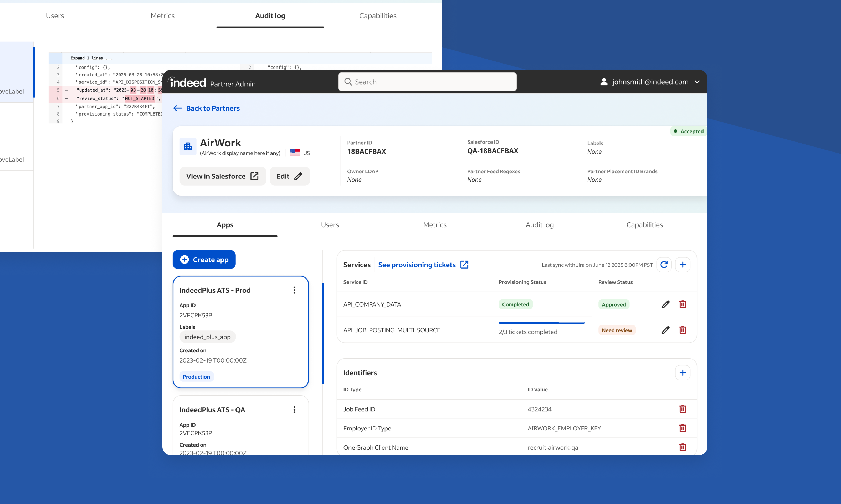Delete the API_JOB_POSTING_MULTI_SOURCE service
This screenshot has height=504, width=841.
pyautogui.click(x=682, y=330)
